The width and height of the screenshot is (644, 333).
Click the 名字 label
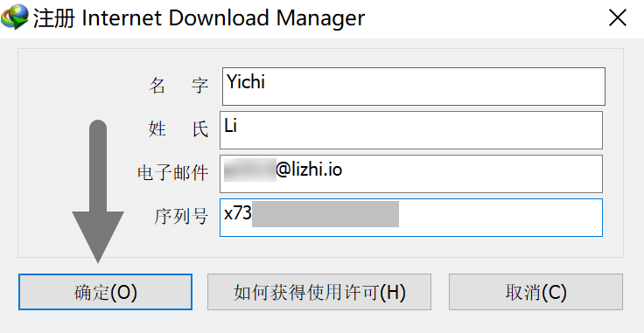pyautogui.click(x=178, y=86)
